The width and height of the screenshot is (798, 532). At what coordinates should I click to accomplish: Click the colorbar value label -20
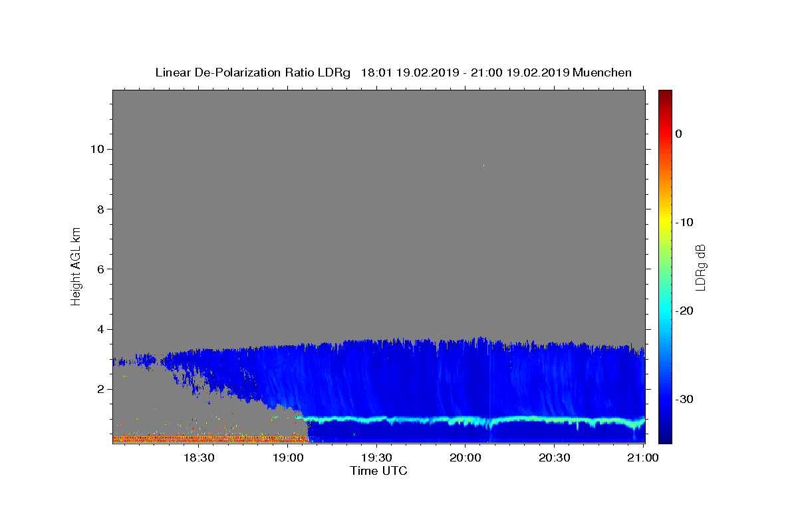click(x=684, y=311)
